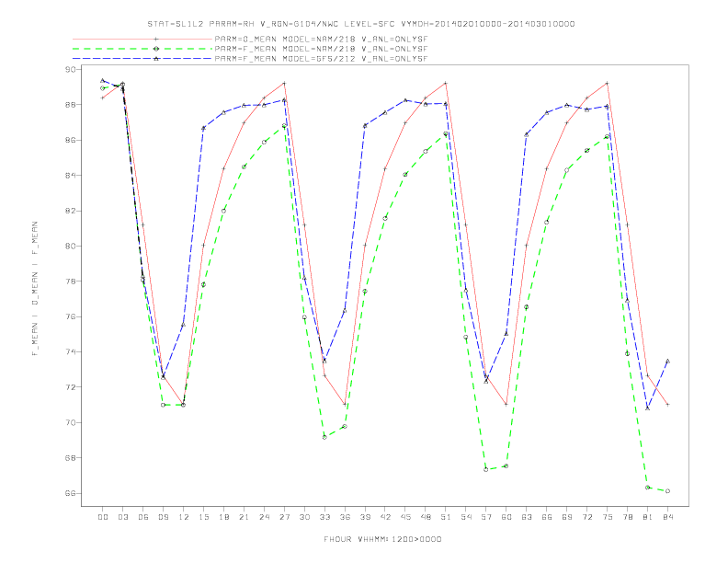This screenshot has height=563, width=728.
Task: Click the y-axis tick value 76
Action: coord(71,316)
